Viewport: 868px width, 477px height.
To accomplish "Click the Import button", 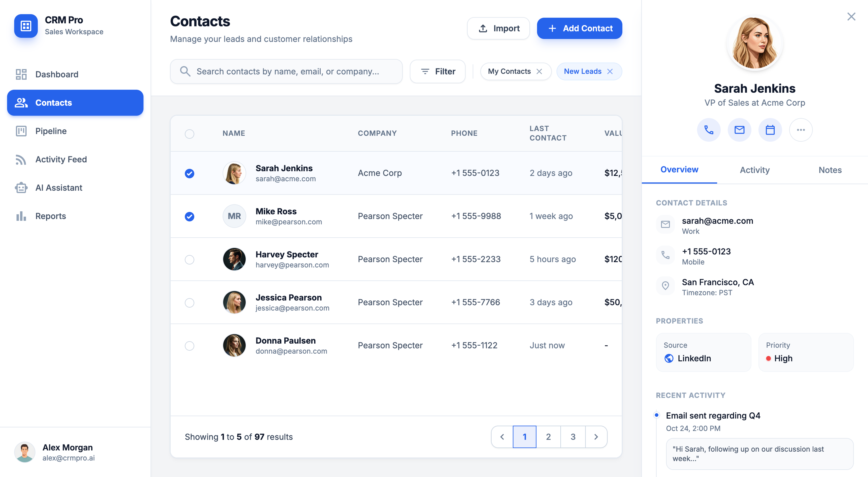I will point(498,28).
